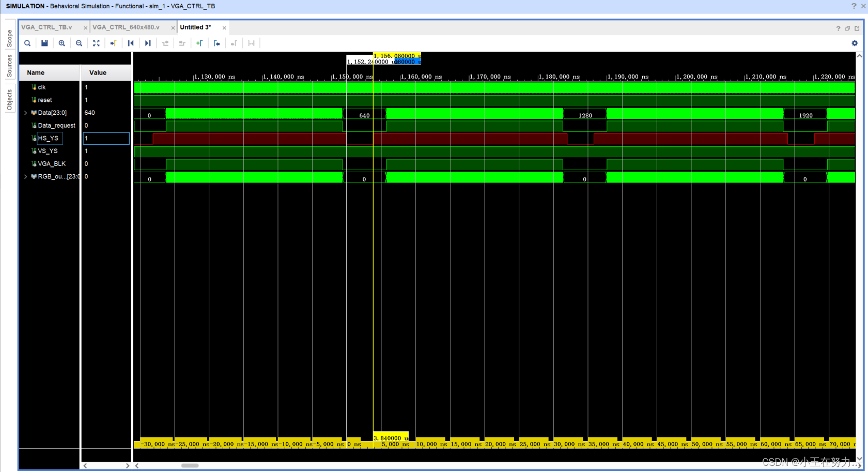The height and width of the screenshot is (472, 868).
Task: Zoom fit the waveform view
Action: [x=96, y=43]
